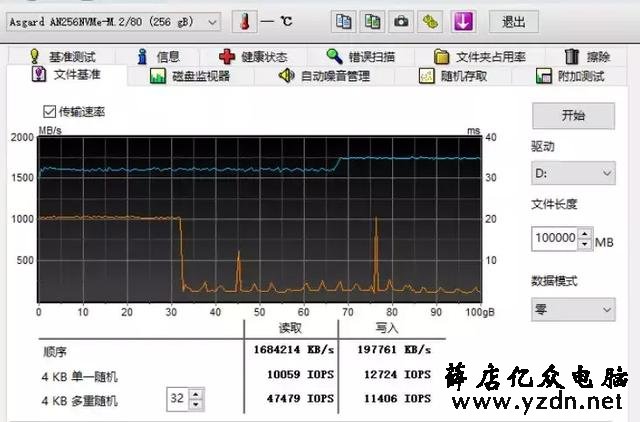Open the 健康状态 tab

click(253, 56)
